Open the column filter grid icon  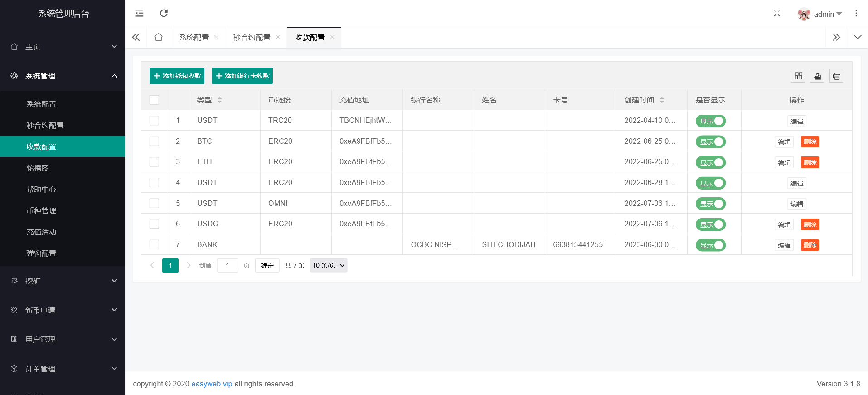click(798, 76)
